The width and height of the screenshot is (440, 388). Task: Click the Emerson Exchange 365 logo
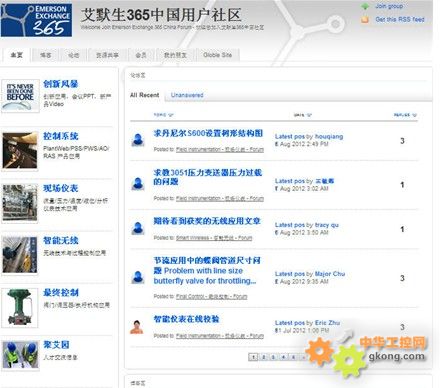pos(36,19)
